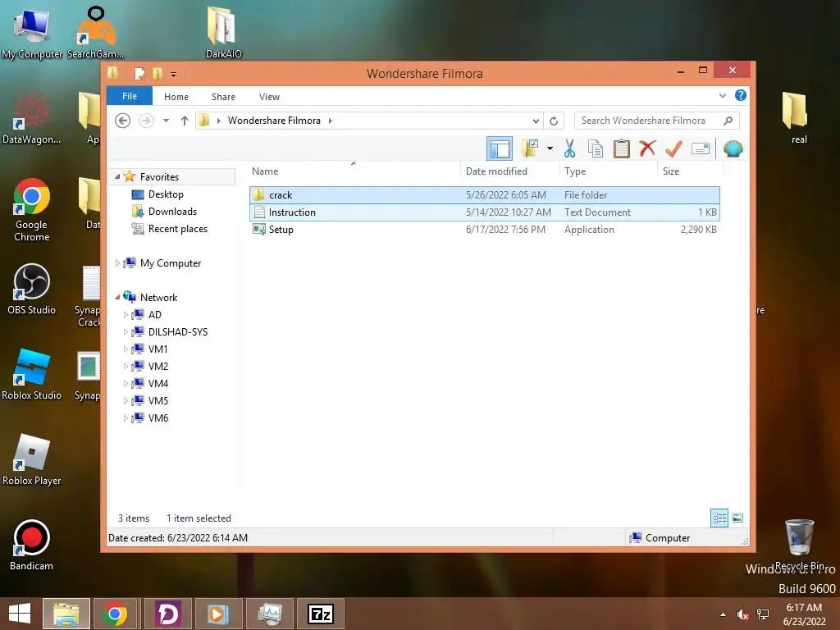
Task: Go back with the Back arrow button
Action: 123,121
